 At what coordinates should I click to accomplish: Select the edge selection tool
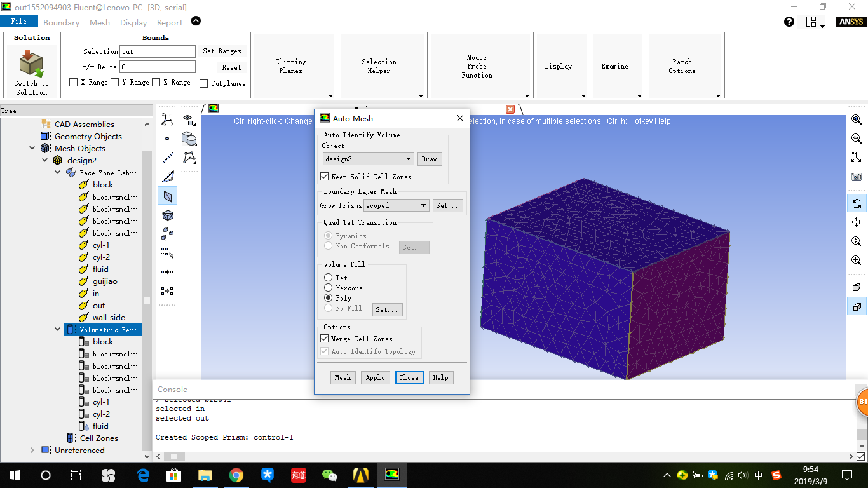pos(167,158)
